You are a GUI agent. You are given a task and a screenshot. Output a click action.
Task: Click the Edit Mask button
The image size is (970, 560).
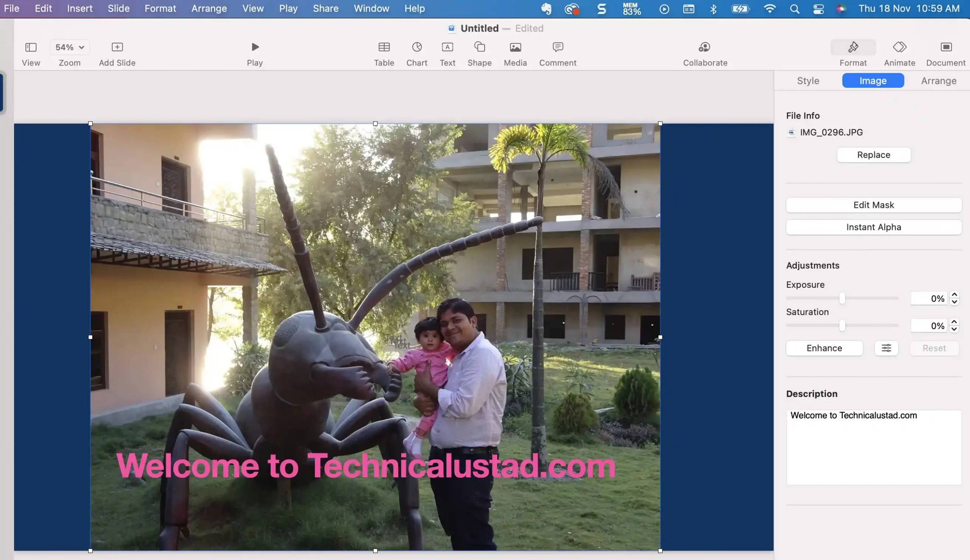873,205
